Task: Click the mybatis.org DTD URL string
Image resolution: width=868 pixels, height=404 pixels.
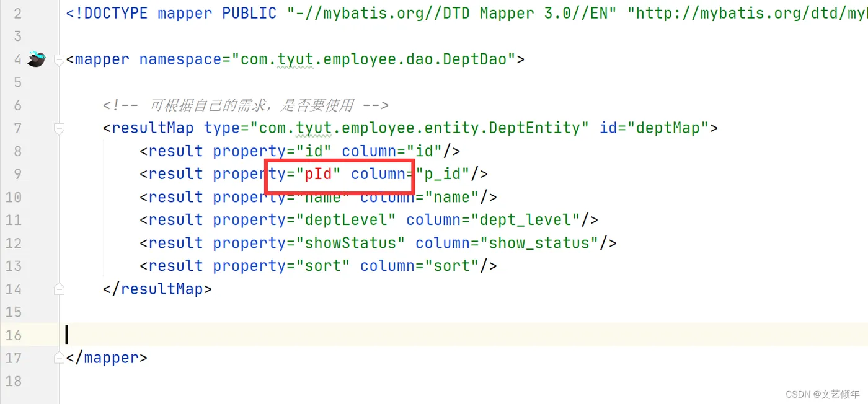Action: click(747, 14)
